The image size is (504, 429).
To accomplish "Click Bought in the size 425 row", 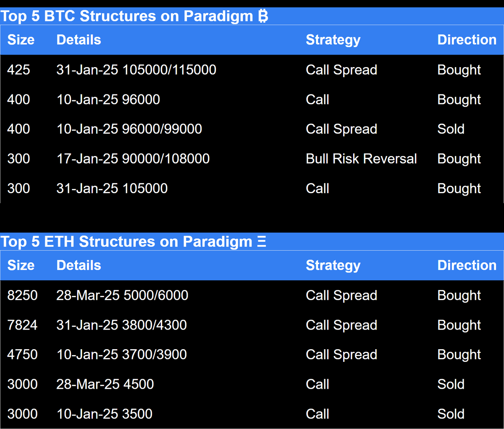I will point(459,70).
